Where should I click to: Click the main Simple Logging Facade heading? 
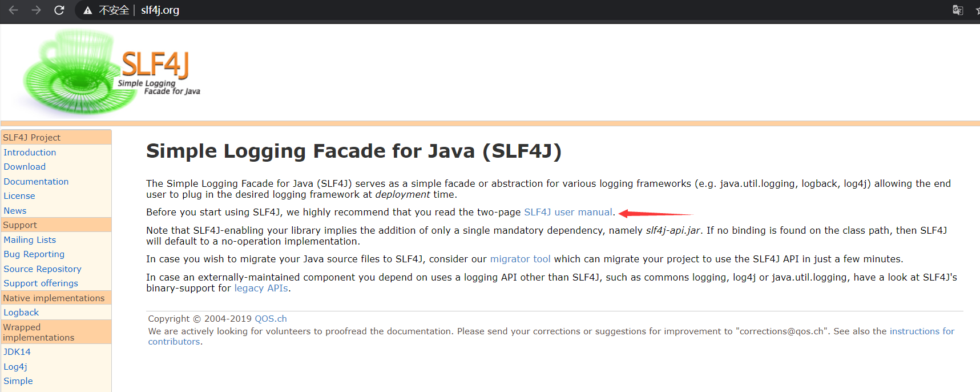[354, 151]
